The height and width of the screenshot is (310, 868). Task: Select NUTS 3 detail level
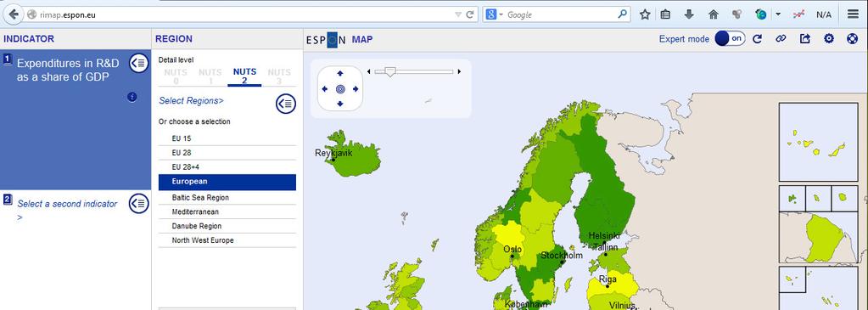(x=279, y=76)
